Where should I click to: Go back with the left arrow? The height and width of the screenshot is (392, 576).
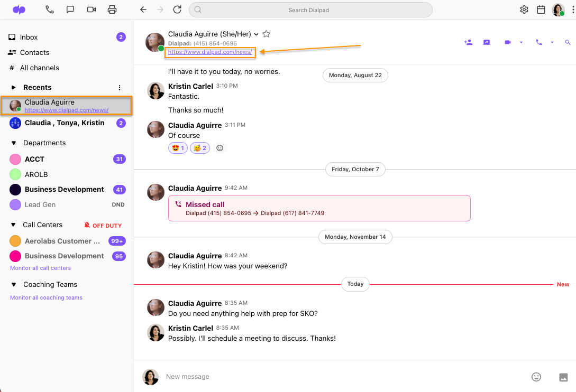point(143,10)
